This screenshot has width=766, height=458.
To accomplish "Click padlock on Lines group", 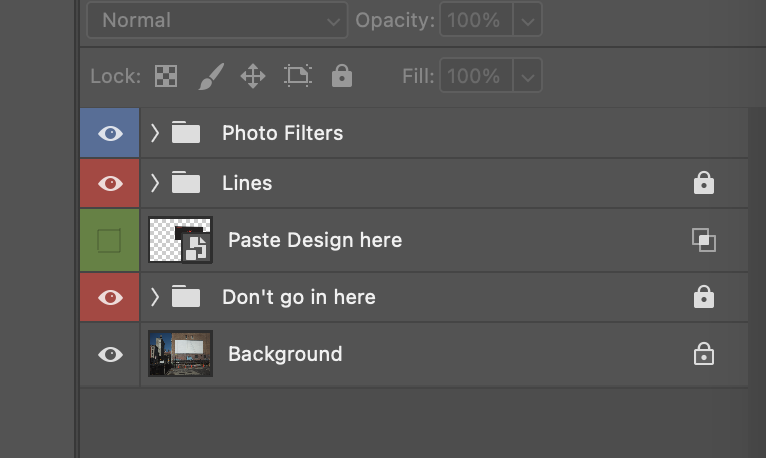I will tap(704, 183).
